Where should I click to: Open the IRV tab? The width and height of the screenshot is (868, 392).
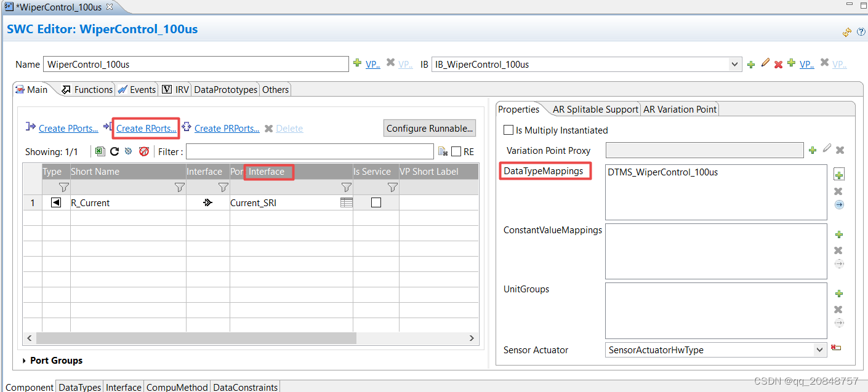(175, 89)
